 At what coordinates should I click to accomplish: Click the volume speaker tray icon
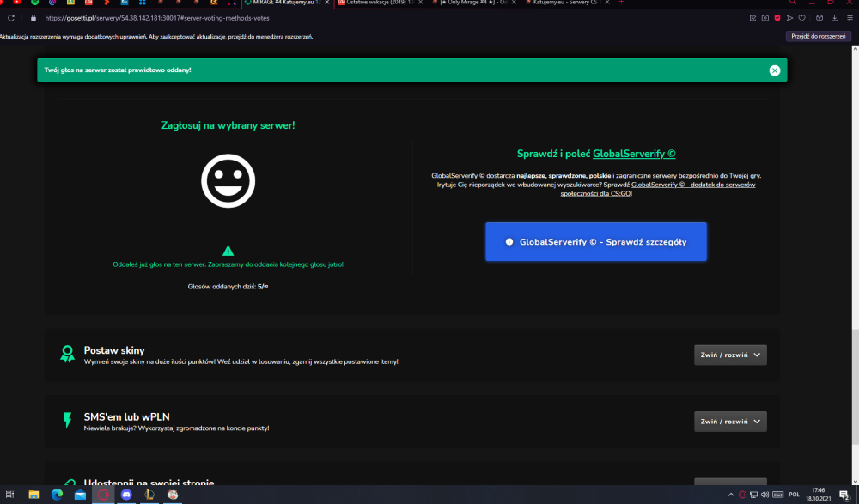(765, 495)
